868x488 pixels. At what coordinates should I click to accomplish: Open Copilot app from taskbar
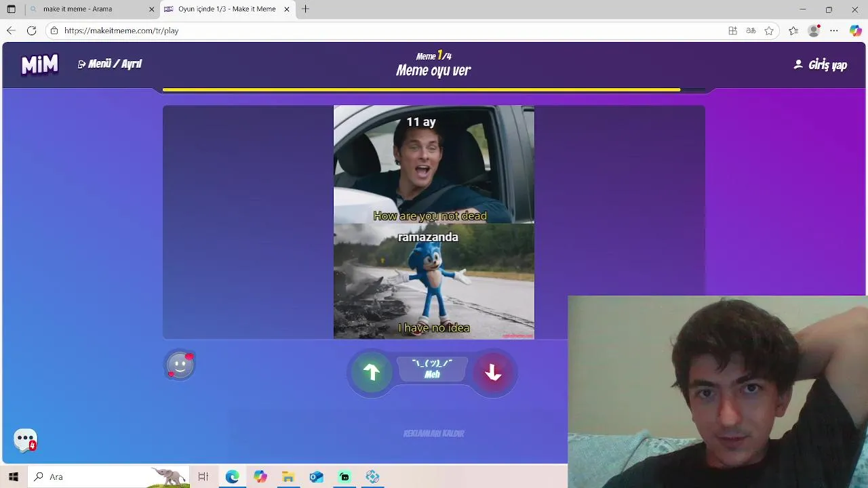(x=260, y=476)
